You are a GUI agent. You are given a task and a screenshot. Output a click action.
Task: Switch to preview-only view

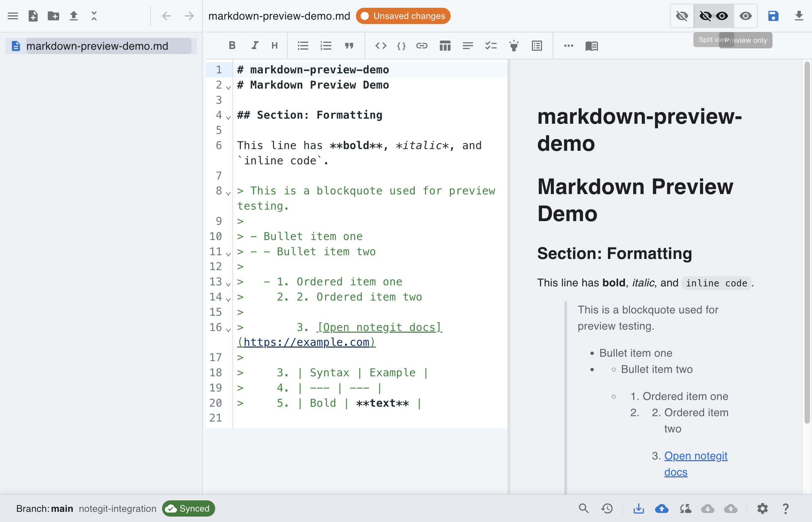[746, 16]
